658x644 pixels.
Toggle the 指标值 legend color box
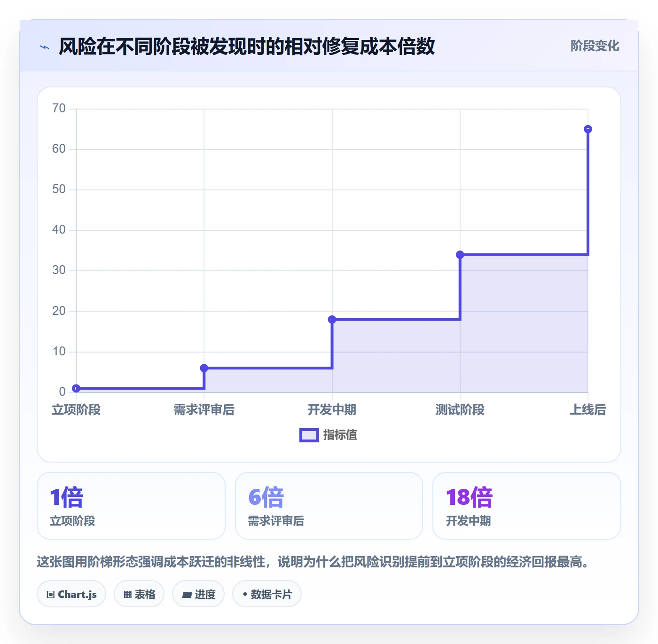(x=309, y=435)
